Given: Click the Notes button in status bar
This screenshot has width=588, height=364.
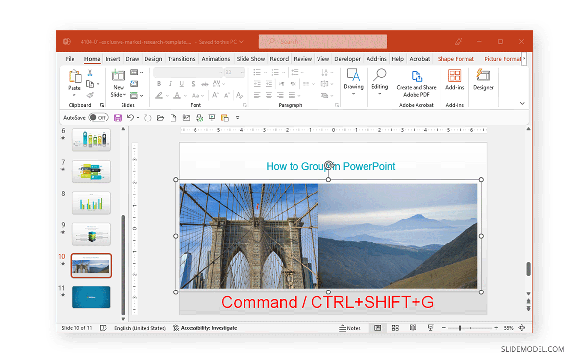Looking at the screenshot, I should (x=350, y=328).
